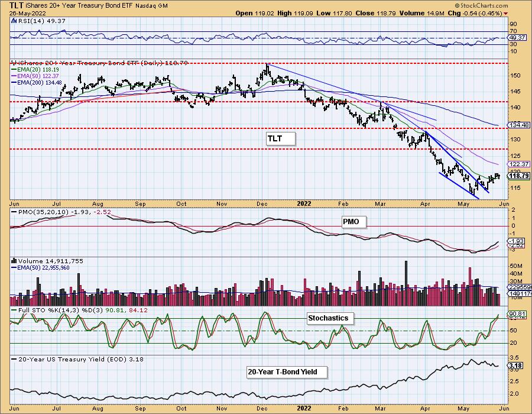Click the Low 117.80 header value
The image size is (532, 414).
(x=334, y=13)
